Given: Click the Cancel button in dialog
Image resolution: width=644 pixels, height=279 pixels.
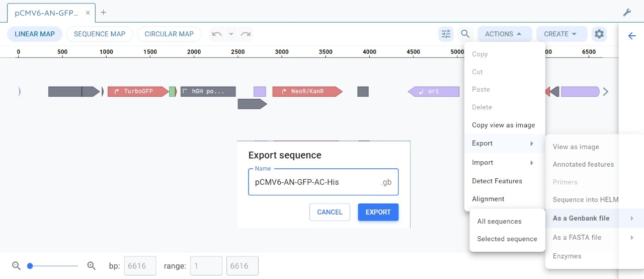Looking at the screenshot, I should (330, 213).
